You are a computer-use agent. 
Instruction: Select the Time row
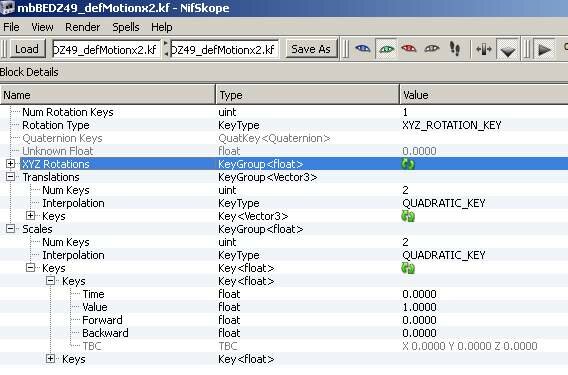284,294
